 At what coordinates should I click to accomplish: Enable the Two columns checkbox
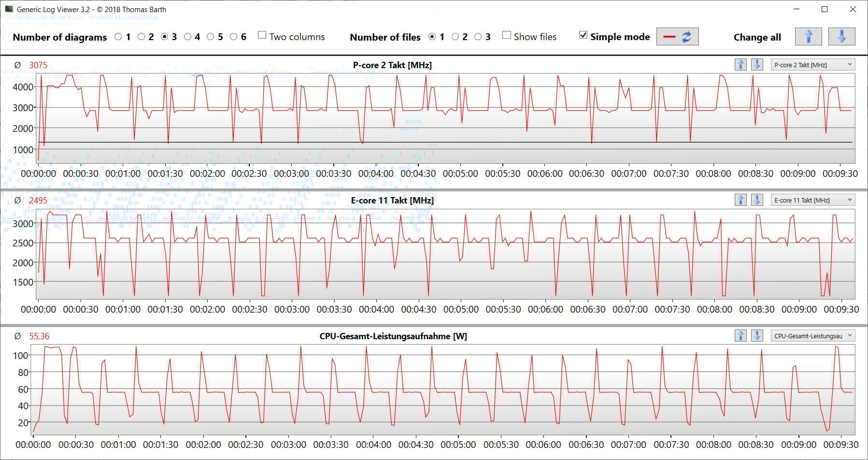262,35
